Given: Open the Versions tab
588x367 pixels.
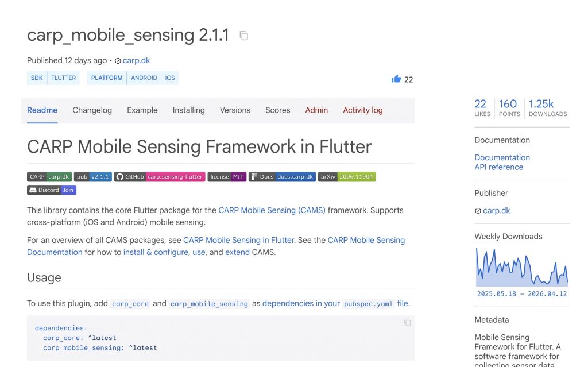Looking at the screenshot, I should click(235, 110).
